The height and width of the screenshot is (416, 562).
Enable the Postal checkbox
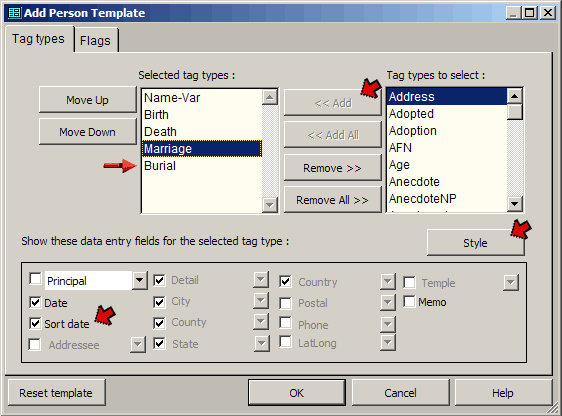pos(285,303)
